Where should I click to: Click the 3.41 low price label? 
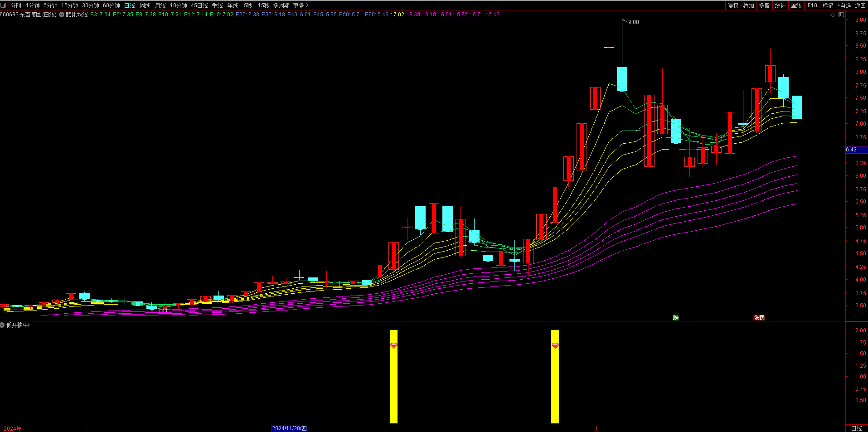coord(162,311)
